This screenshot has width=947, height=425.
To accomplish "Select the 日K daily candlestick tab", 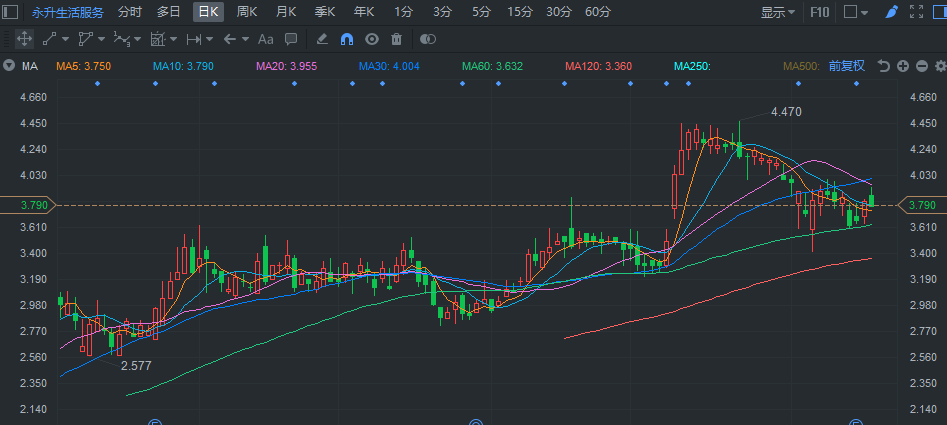I will [208, 11].
